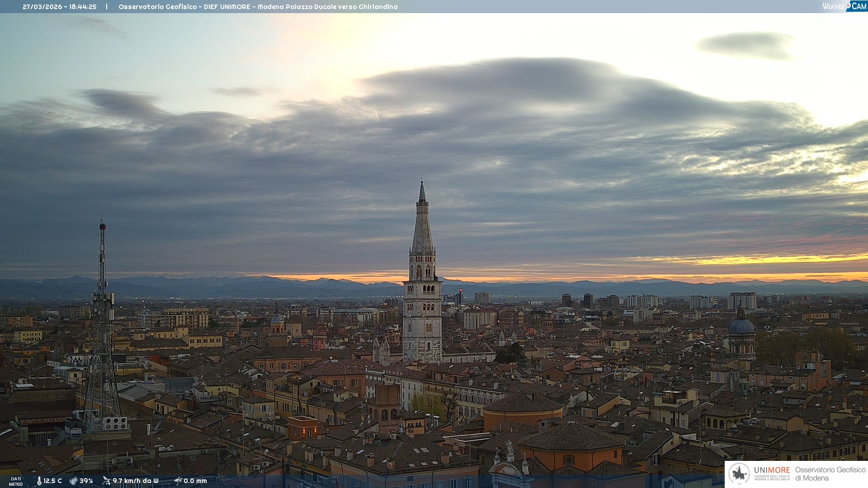Click the 9.7 km/h da W wind reading

[136, 481]
